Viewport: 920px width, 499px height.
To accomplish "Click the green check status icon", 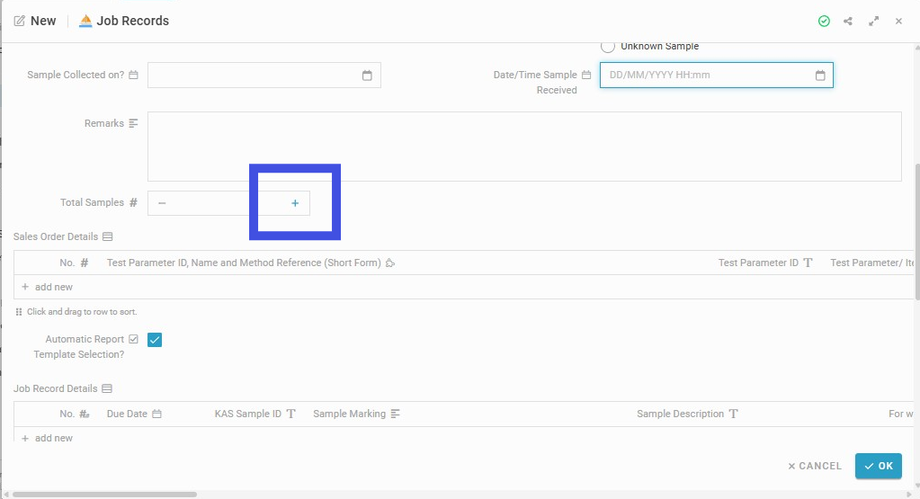I will point(824,21).
